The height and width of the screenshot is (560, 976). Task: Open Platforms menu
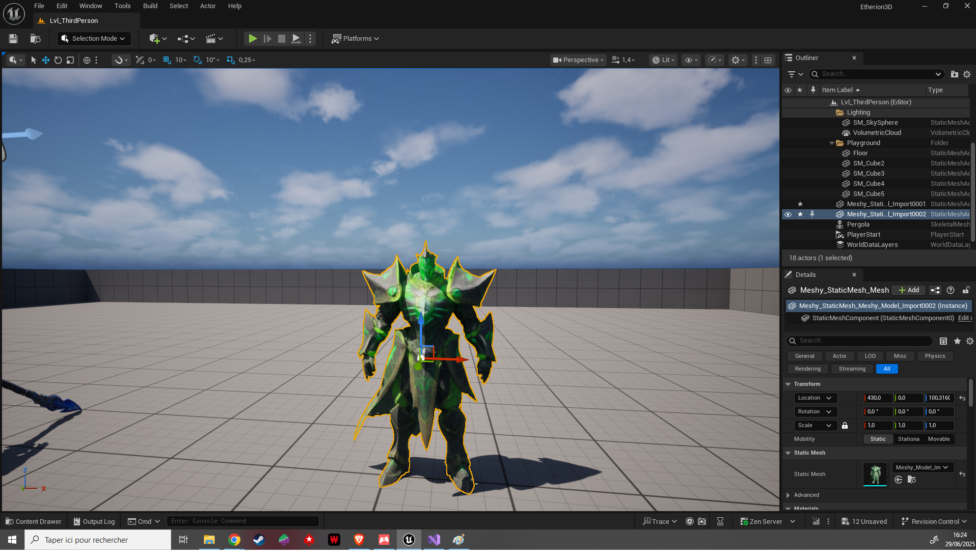355,39
